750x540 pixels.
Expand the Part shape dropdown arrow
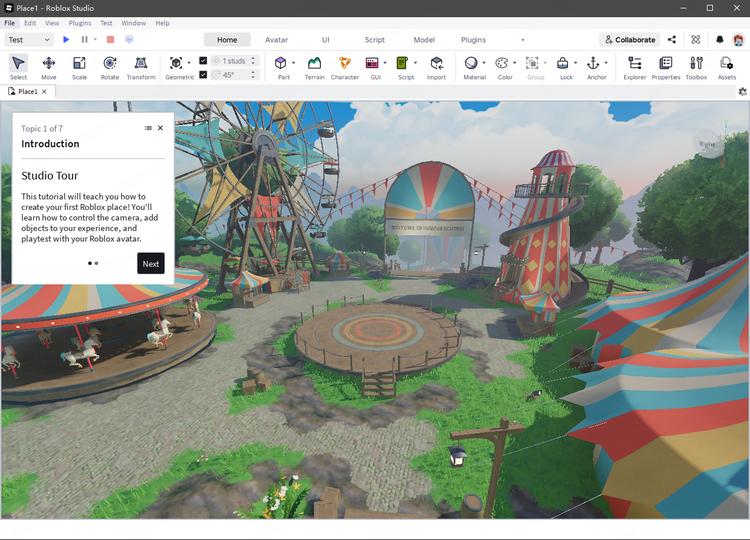[293, 63]
